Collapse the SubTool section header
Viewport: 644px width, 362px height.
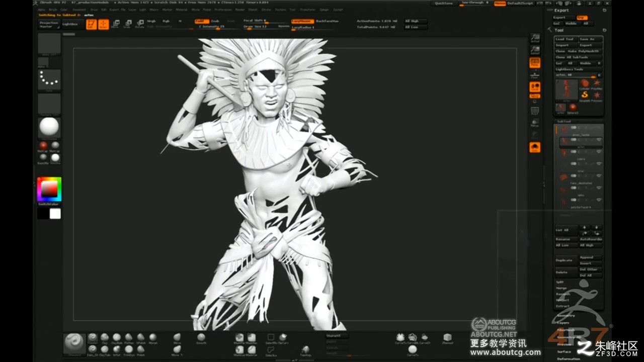[563, 121]
